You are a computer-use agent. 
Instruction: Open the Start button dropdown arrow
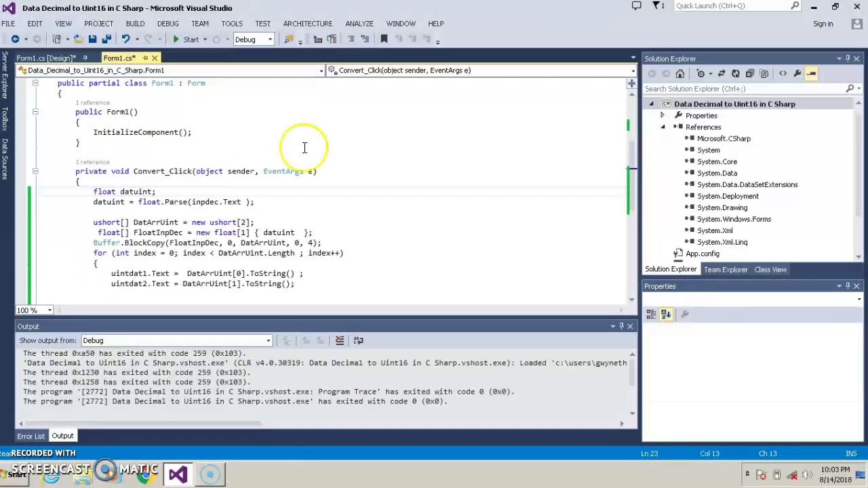click(205, 39)
